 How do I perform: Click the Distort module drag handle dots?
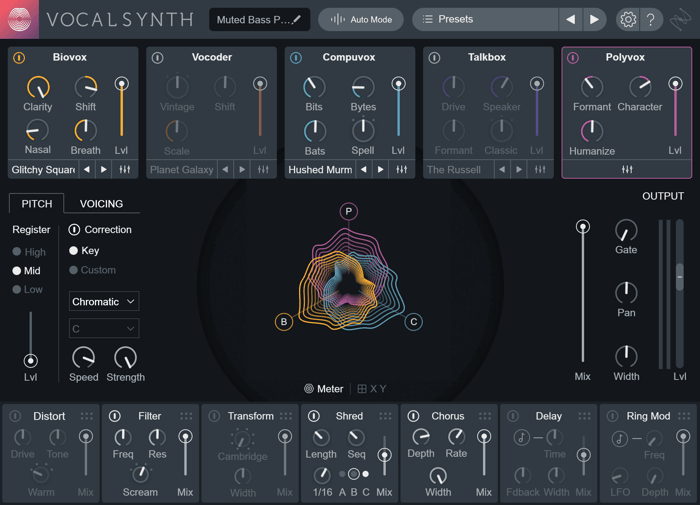pyautogui.click(x=87, y=416)
